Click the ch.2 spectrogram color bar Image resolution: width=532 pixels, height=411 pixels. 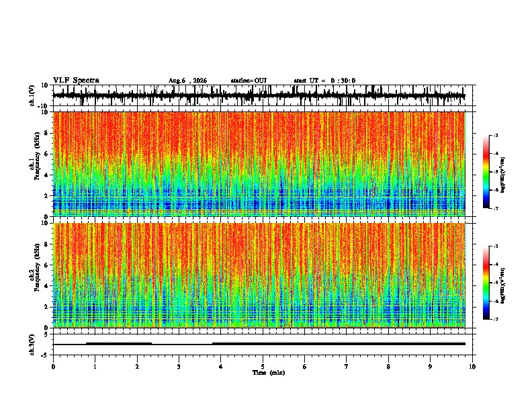pyautogui.click(x=486, y=283)
